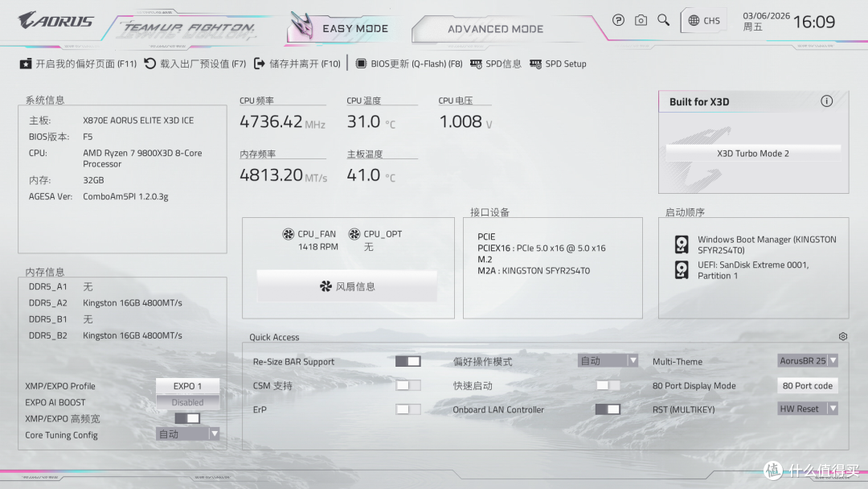Open 偏好操作模式 dropdown
The height and width of the screenshot is (489, 868).
point(608,361)
